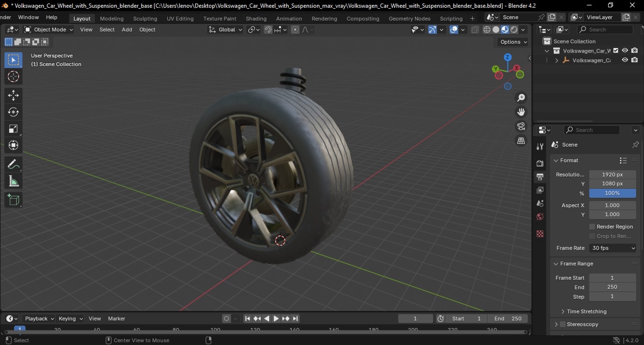Image resolution: width=644 pixels, height=345 pixels.
Task: Open the Output properties tab
Action: click(540, 177)
